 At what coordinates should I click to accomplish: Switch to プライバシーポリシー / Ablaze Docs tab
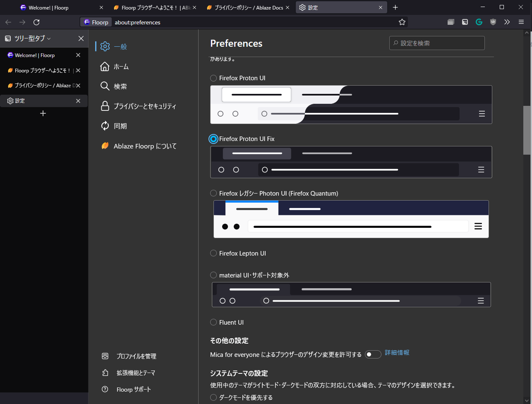coord(247,7)
